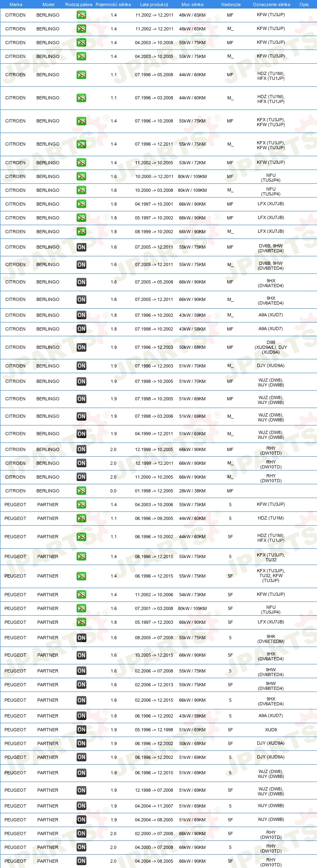
Task: Select the 04.1997 -> 10.2001 date cell
Action: tap(154, 204)
